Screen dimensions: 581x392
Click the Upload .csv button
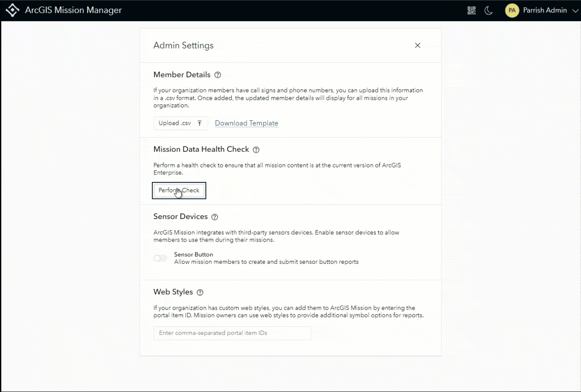coord(181,123)
